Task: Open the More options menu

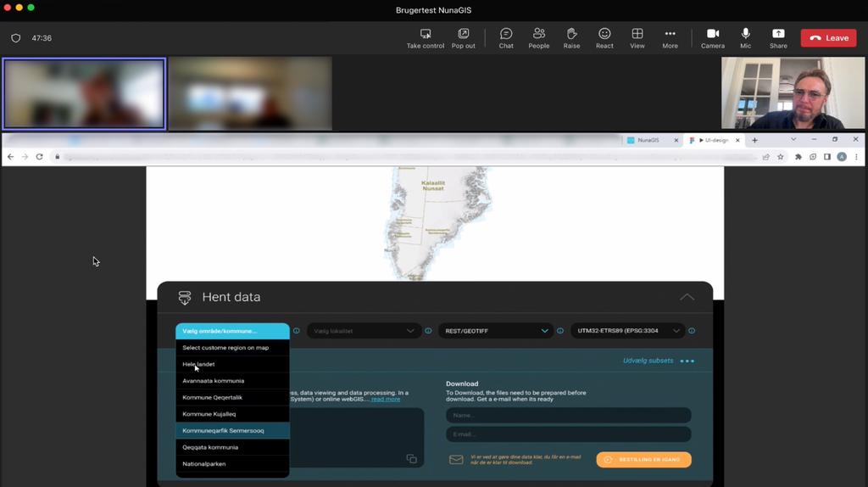Action: (x=670, y=37)
